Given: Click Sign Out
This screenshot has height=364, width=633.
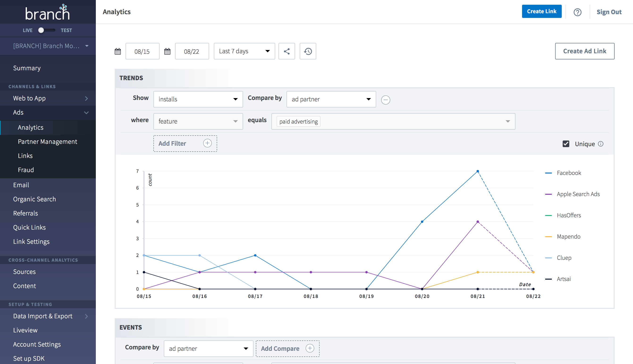Looking at the screenshot, I should [x=609, y=12].
